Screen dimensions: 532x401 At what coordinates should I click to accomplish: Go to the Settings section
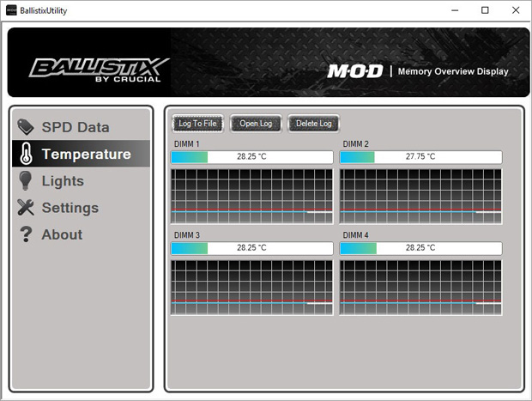point(81,208)
